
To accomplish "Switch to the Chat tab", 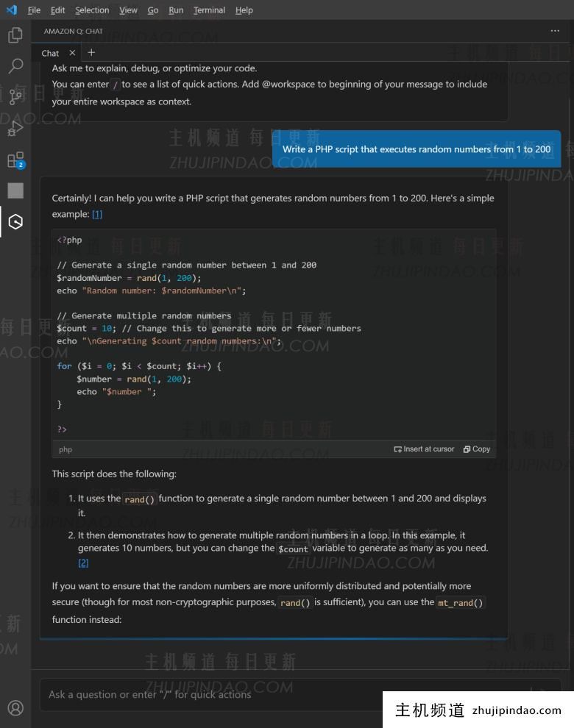I will click(50, 53).
